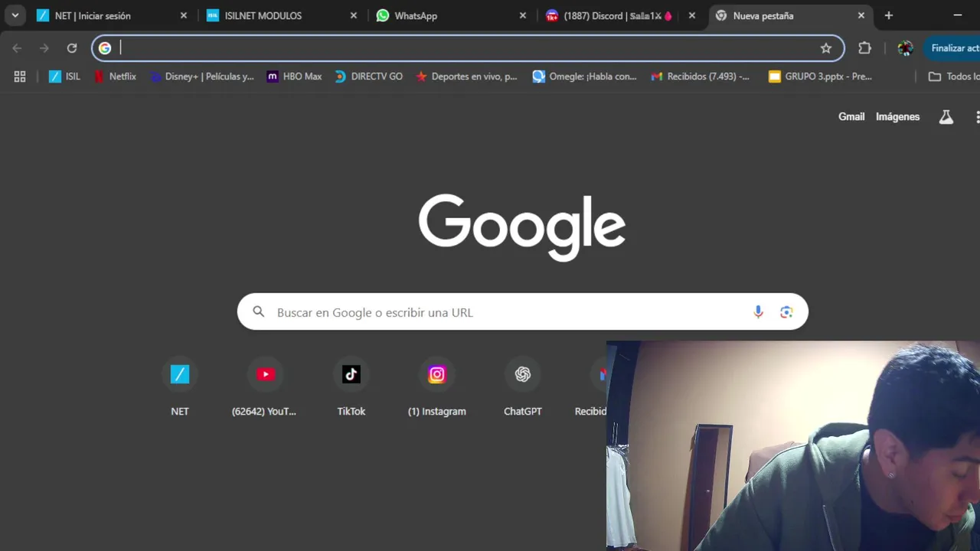The image size is (980, 551).
Task: Open the GRUPO 3.pptx bookmark
Action: 820,77
